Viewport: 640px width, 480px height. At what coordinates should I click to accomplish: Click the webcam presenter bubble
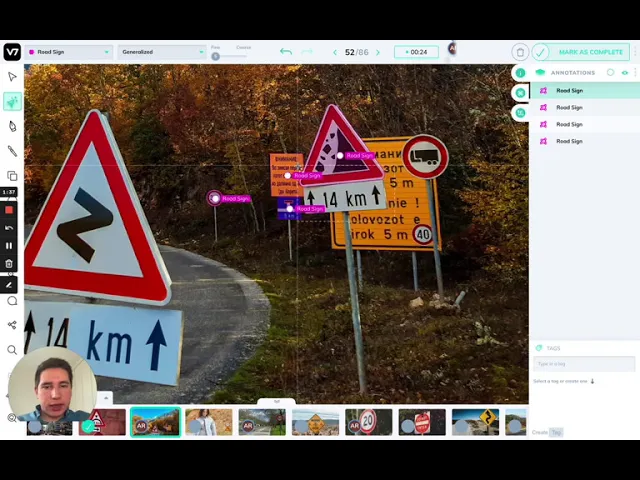tap(53, 384)
